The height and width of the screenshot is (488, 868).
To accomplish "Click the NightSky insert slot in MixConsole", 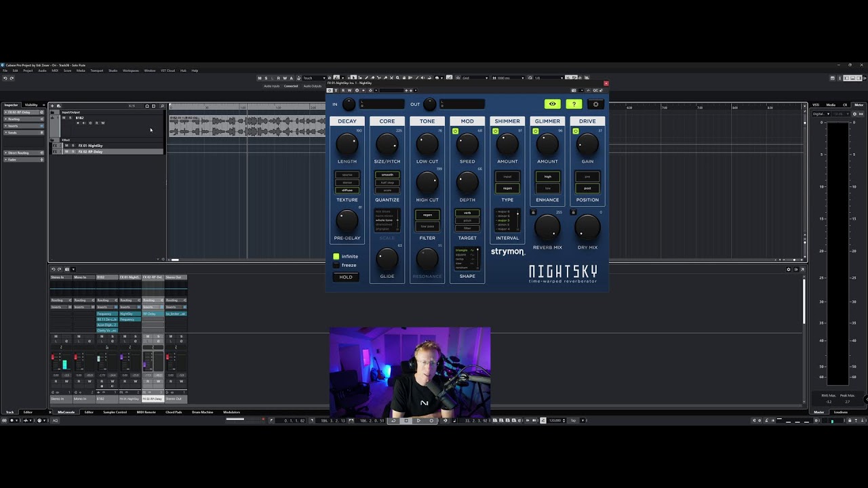I will (130, 314).
